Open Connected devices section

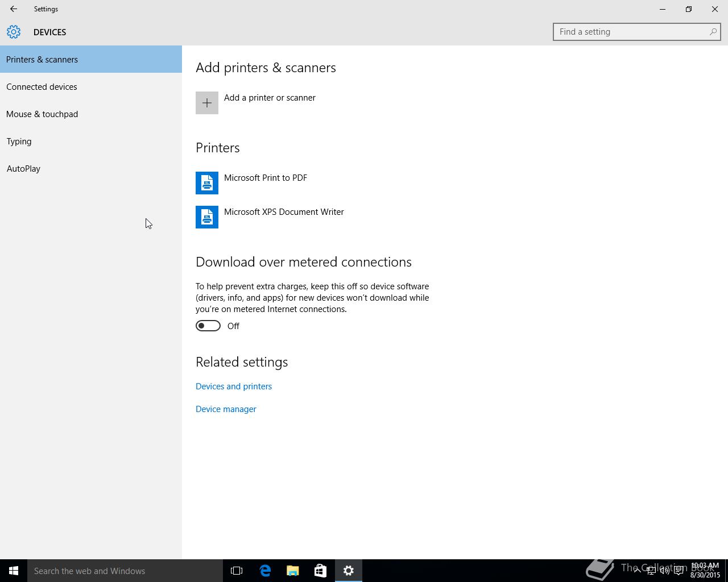coord(91,86)
